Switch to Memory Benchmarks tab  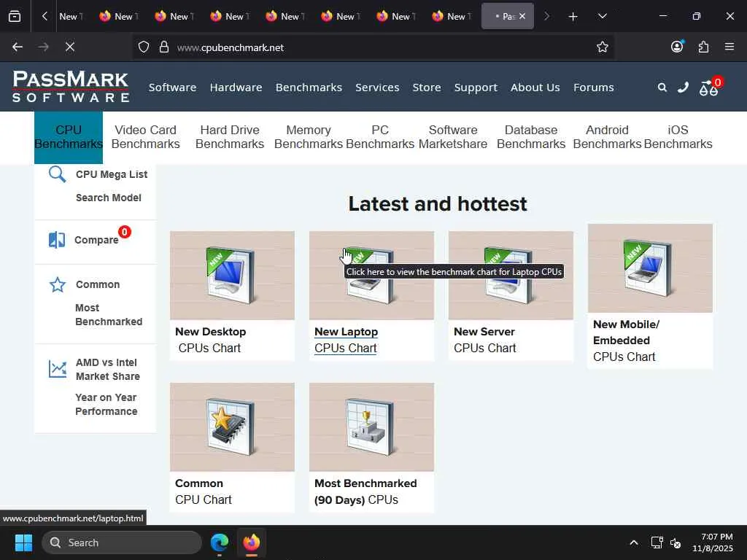(309, 137)
